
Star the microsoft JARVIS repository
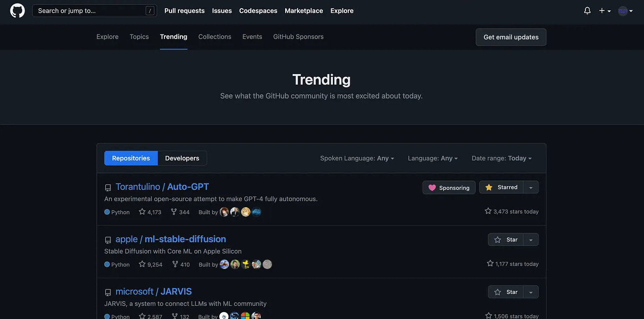coord(505,292)
